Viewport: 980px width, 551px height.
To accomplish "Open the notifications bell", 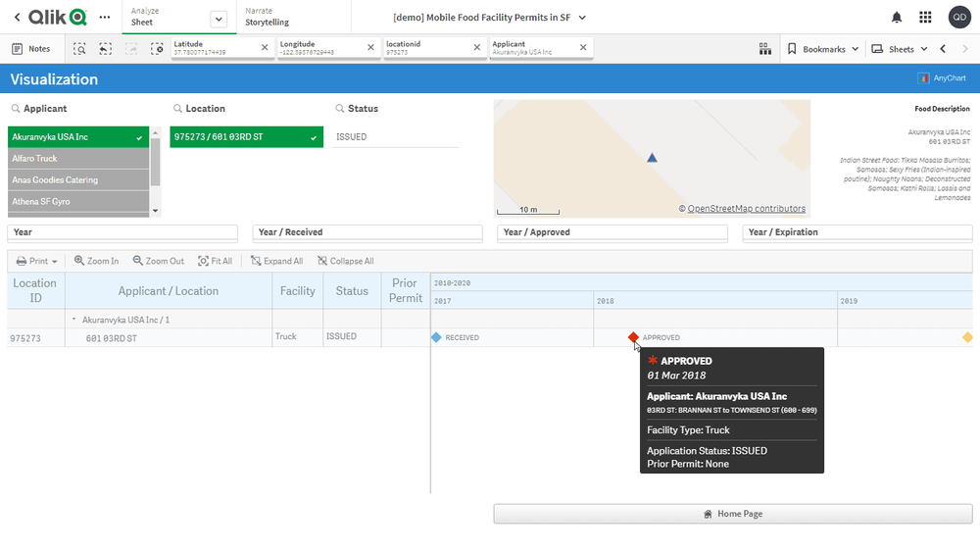I will pyautogui.click(x=897, y=18).
